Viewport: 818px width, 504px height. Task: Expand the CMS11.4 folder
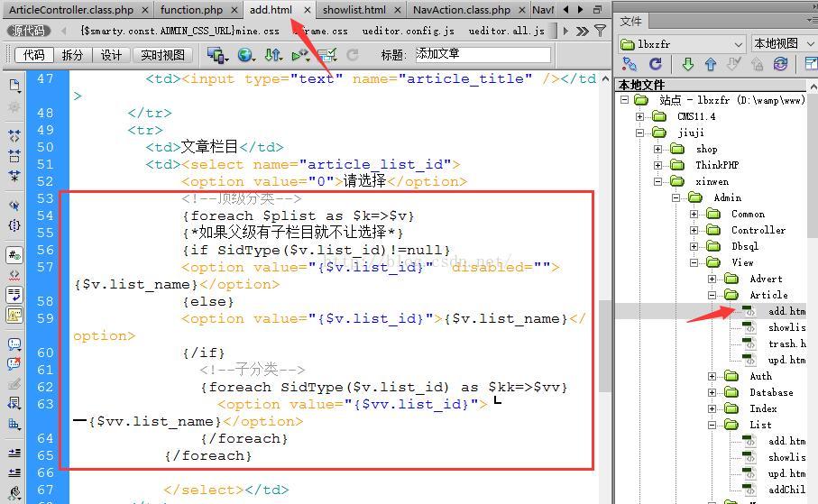click(x=640, y=116)
